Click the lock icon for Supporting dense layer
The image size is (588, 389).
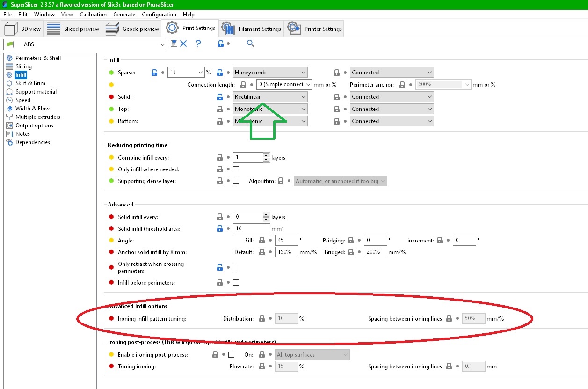[x=220, y=181]
